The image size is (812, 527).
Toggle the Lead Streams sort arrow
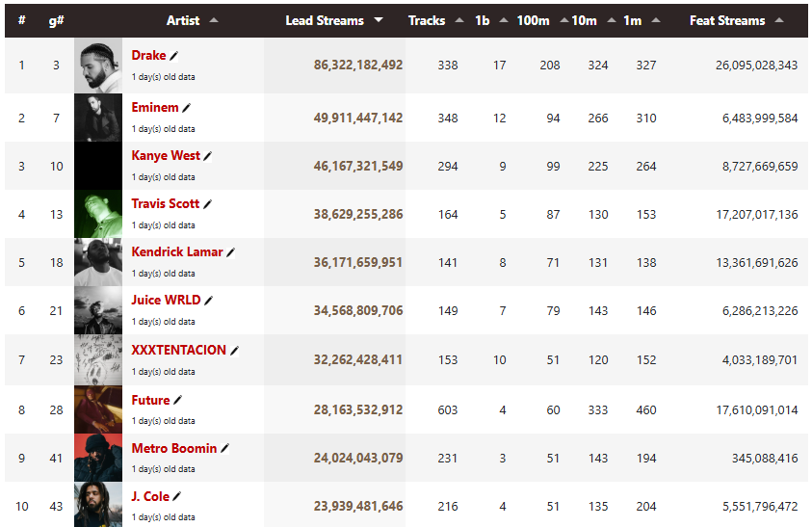(379, 20)
